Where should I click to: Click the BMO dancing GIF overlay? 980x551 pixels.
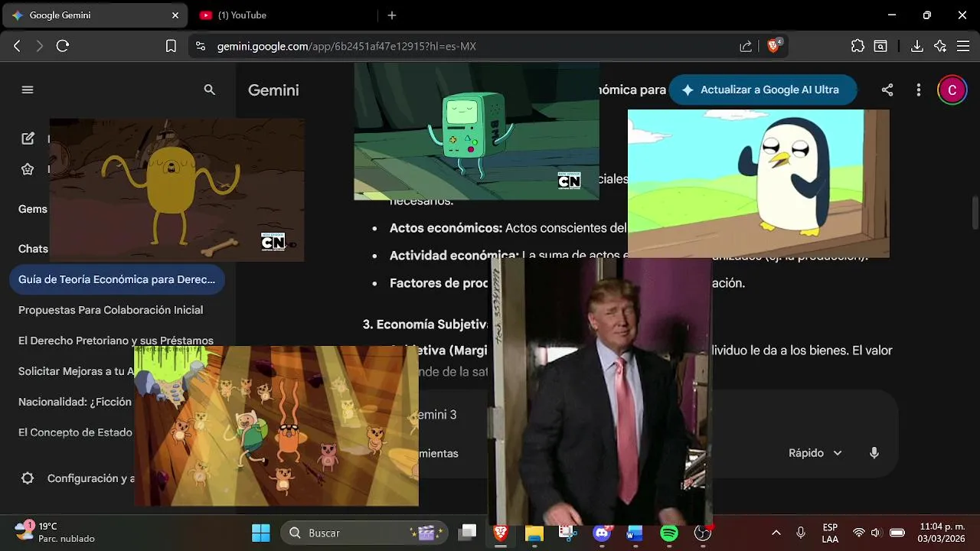coord(476,132)
